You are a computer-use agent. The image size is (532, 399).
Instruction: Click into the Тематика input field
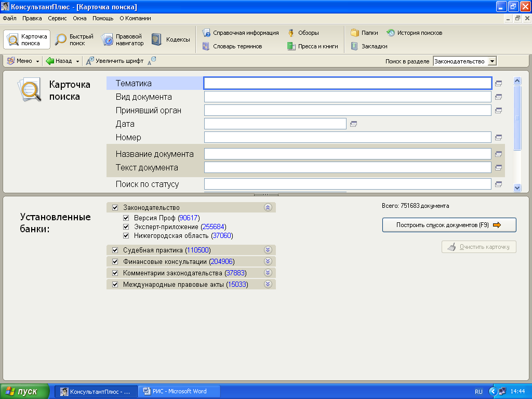coord(348,83)
